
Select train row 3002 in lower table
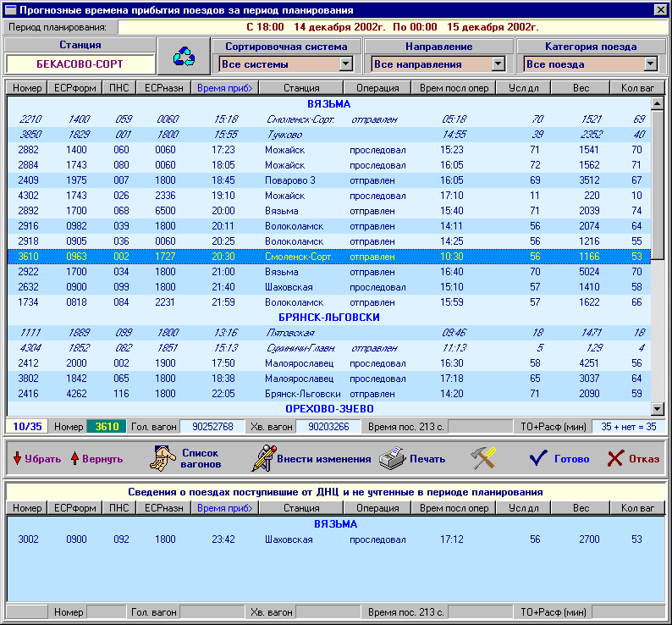(335, 539)
